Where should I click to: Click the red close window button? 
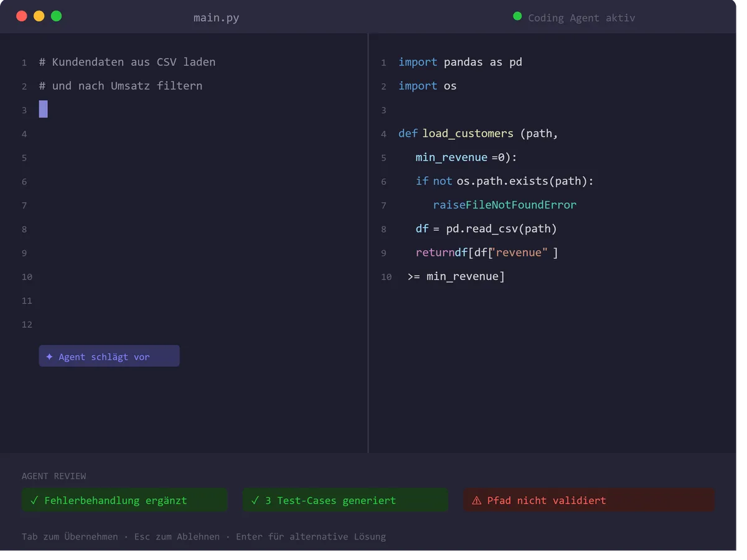(x=22, y=16)
